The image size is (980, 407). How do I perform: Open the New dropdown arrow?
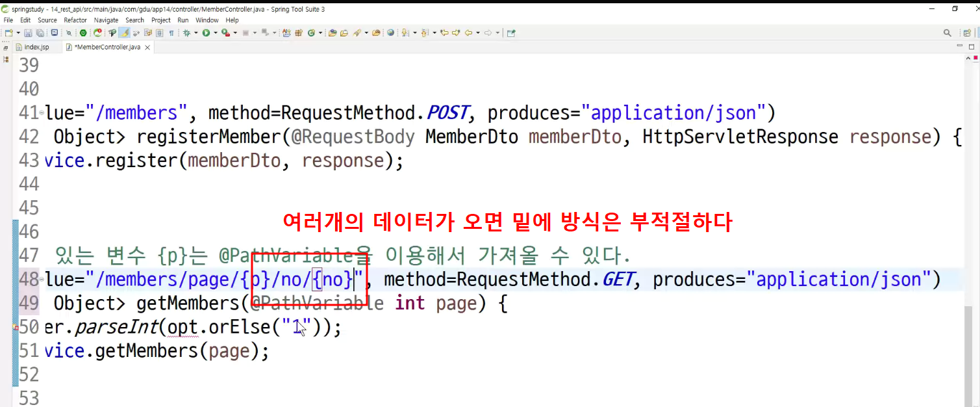point(18,33)
